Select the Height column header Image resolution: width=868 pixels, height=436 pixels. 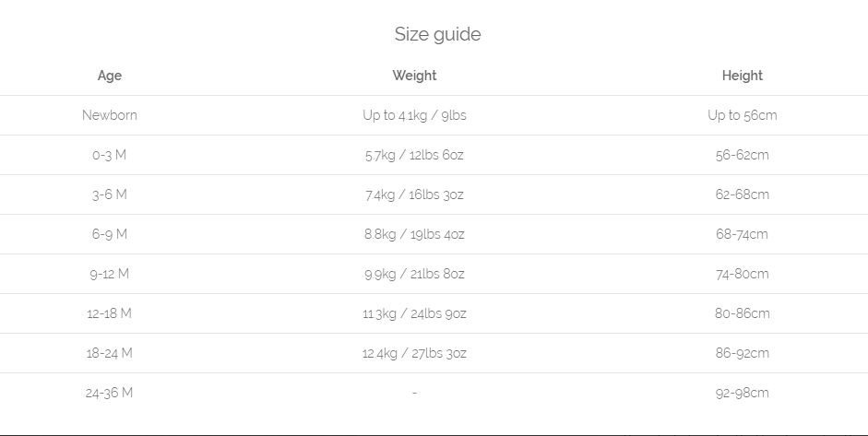[x=742, y=76]
